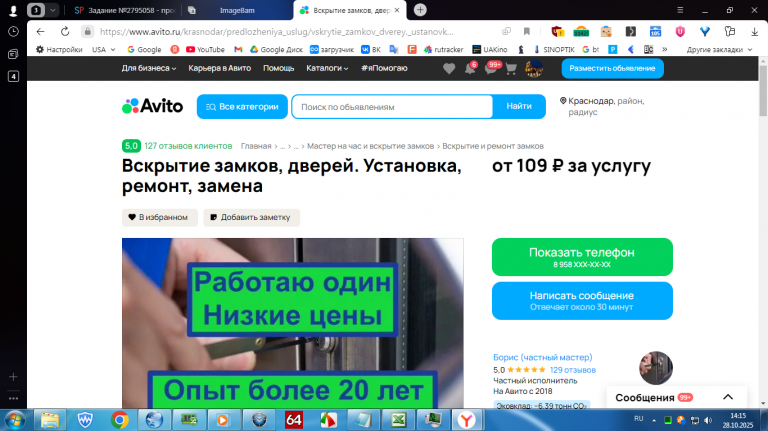The width and height of the screenshot is (768, 431).
Task: Go back using the browser back arrow
Action: point(40,31)
